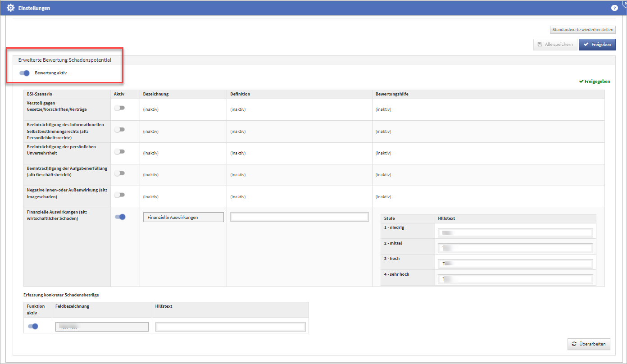Viewport: 627px width, 364px height.
Task: Click the Freigeben button
Action: click(597, 45)
